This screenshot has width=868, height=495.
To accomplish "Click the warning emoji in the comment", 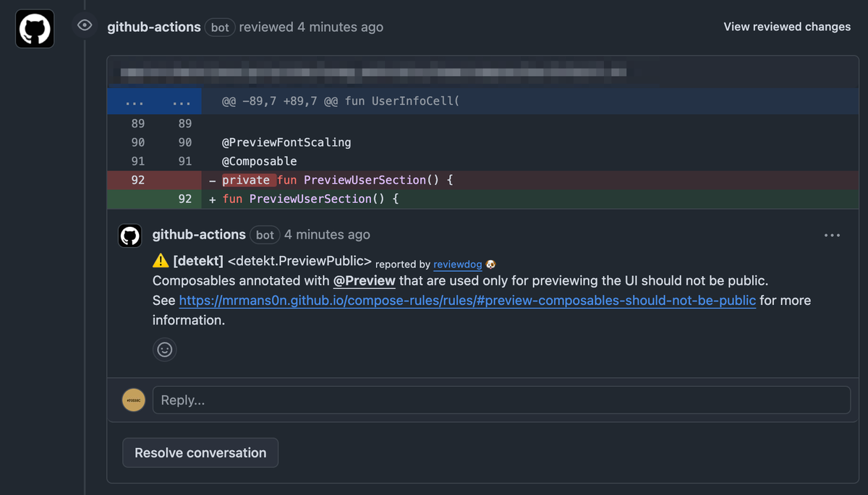I will [160, 261].
